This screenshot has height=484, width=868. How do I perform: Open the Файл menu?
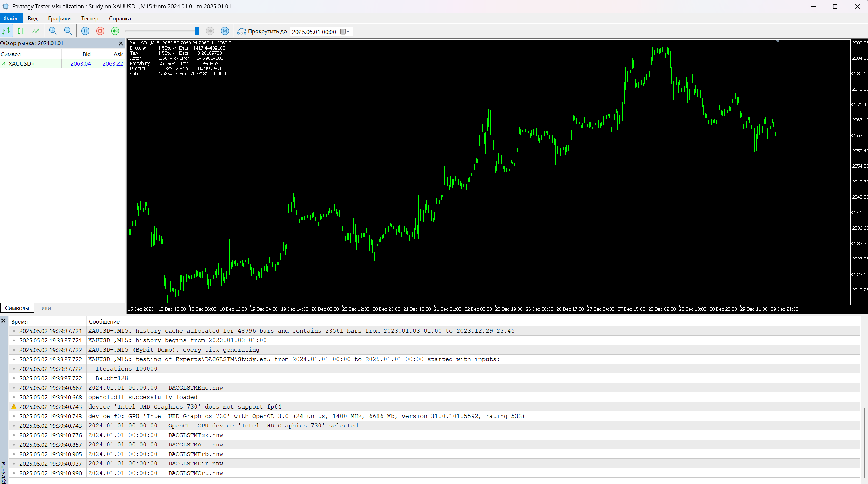click(x=11, y=18)
